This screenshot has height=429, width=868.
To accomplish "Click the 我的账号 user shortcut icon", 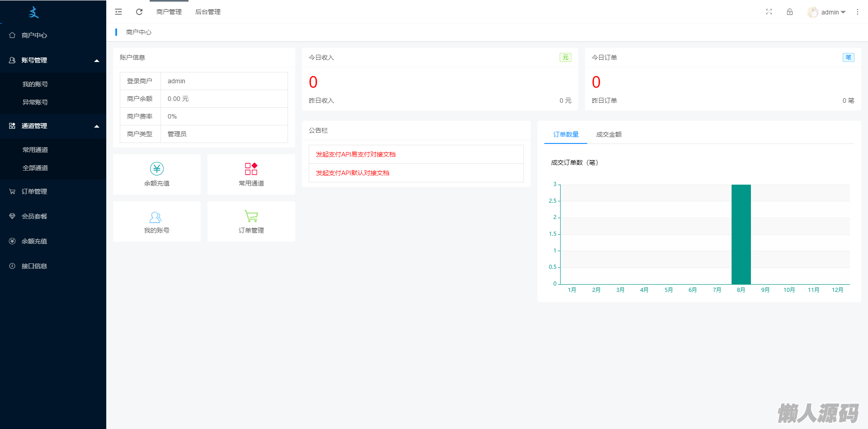I will (156, 217).
